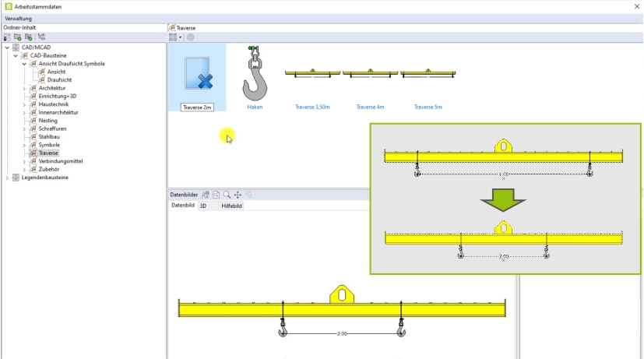
Task: Expand the Architektur folder
Action: [24, 88]
